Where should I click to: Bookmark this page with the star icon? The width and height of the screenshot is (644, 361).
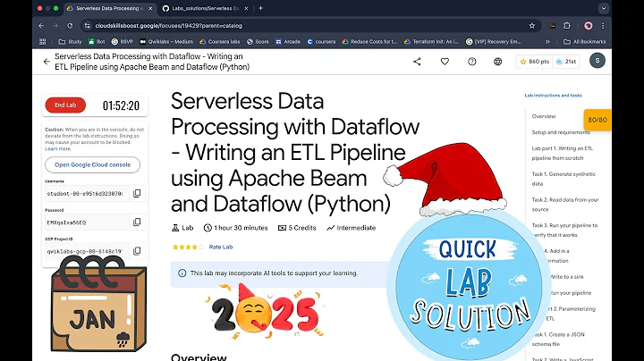[x=532, y=26]
